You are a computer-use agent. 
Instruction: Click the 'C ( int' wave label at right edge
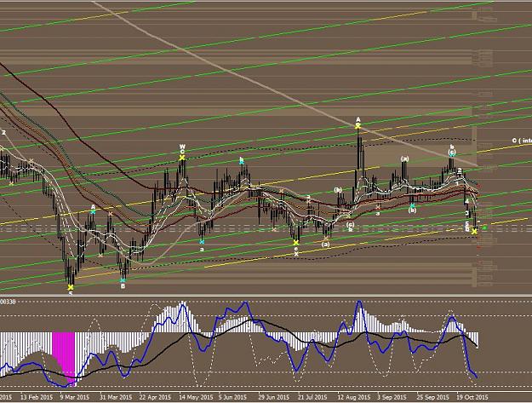pyautogui.click(x=522, y=141)
